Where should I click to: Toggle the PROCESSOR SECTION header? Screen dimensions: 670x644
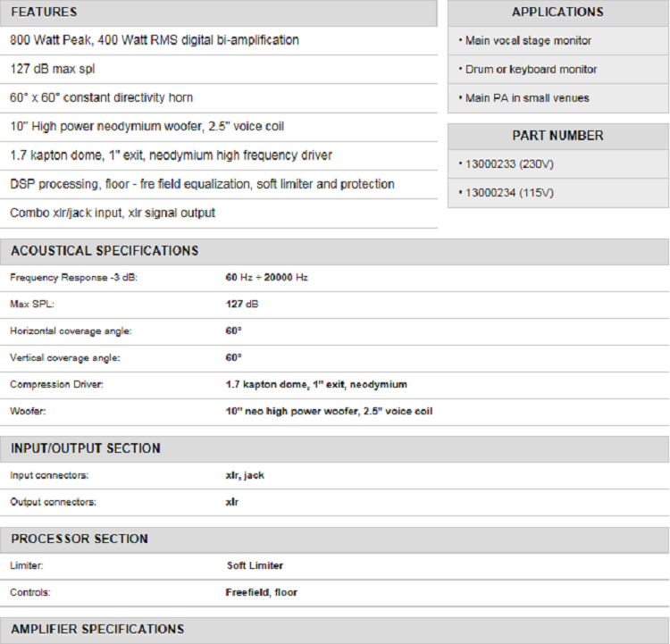point(80,539)
